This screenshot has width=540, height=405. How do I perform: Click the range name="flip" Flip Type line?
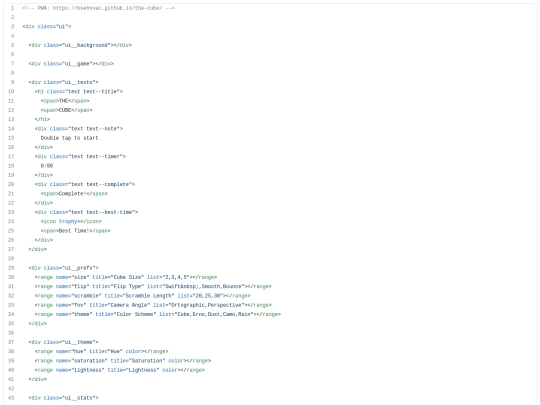(x=153, y=287)
